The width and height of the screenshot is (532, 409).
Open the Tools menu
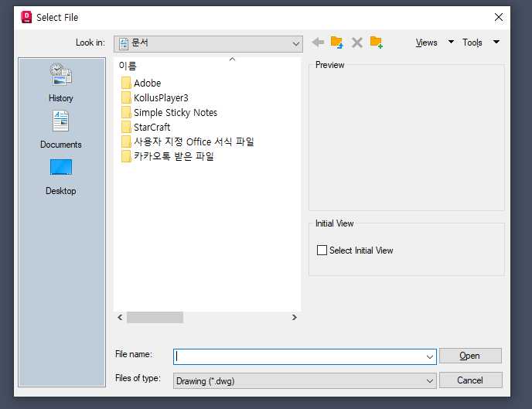[472, 43]
